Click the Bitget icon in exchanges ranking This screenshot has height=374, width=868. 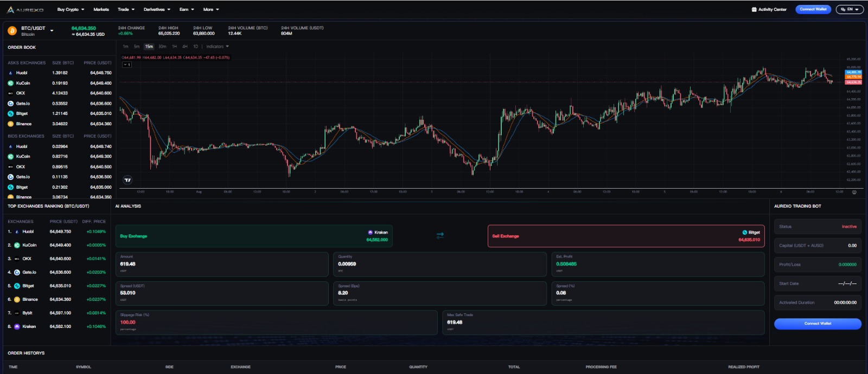coord(17,286)
